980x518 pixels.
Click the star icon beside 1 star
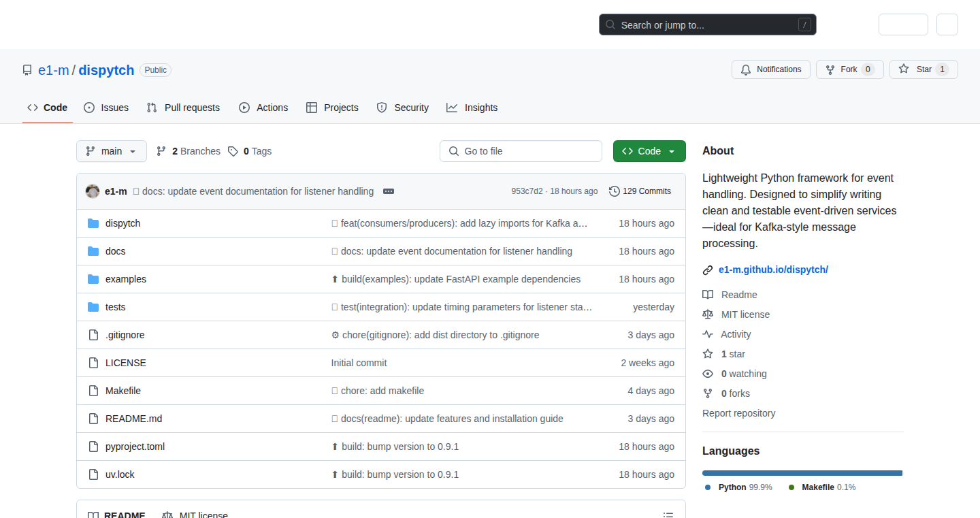pyautogui.click(x=708, y=354)
